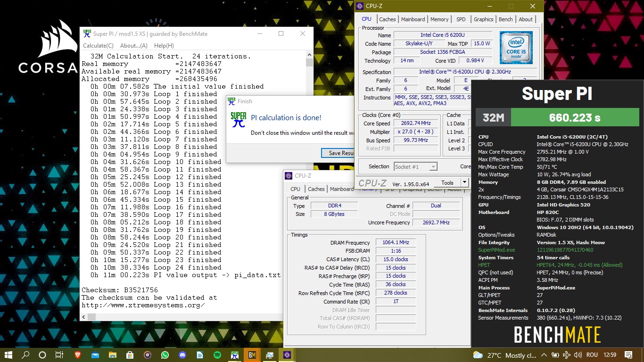This screenshot has height=362, width=644.
Task: Open the Socket #1 selection dropdown
Action: (x=416, y=166)
